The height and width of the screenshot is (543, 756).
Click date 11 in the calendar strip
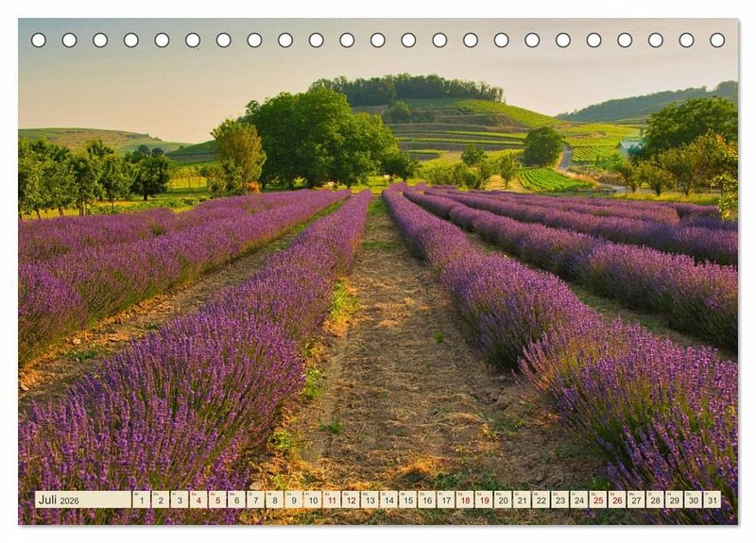tap(331, 501)
